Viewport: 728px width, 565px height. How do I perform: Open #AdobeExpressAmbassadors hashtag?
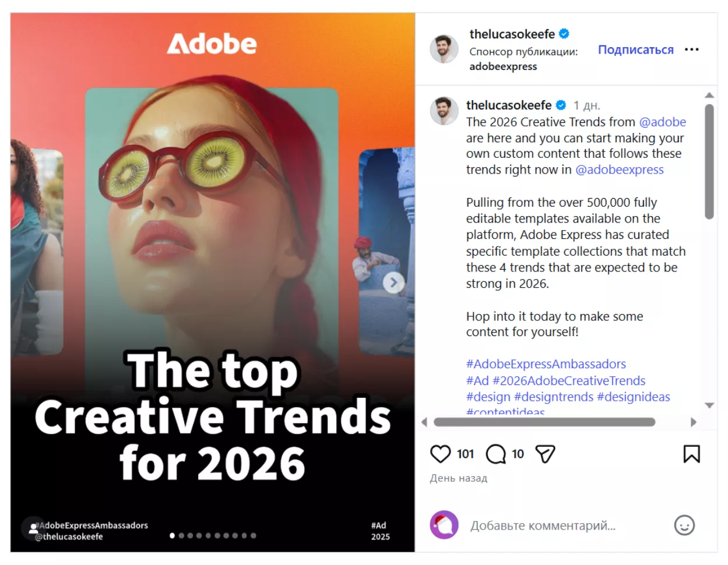(x=546, y=364)
